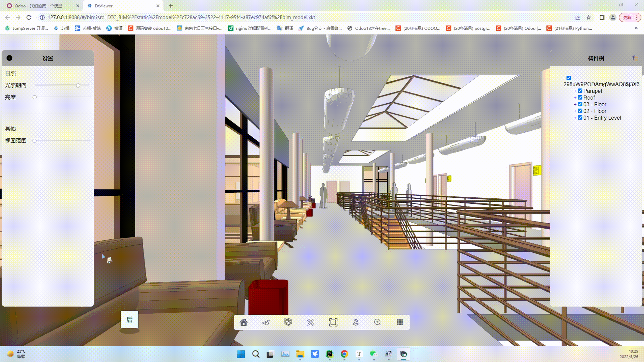This screenshot has width=644, height=362.
Task: Click the 后 view cube face
Action: pos(129,320)
